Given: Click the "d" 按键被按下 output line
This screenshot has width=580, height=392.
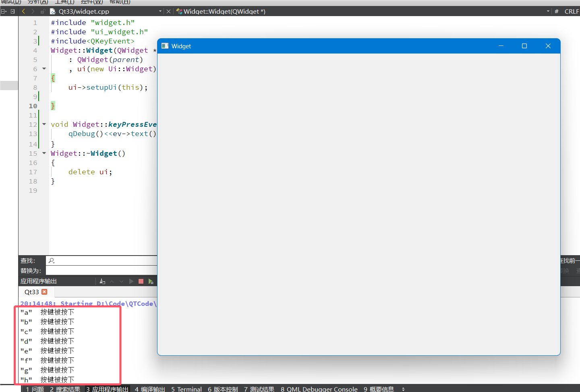Looking at the screenshot, I should pos(47,341).
